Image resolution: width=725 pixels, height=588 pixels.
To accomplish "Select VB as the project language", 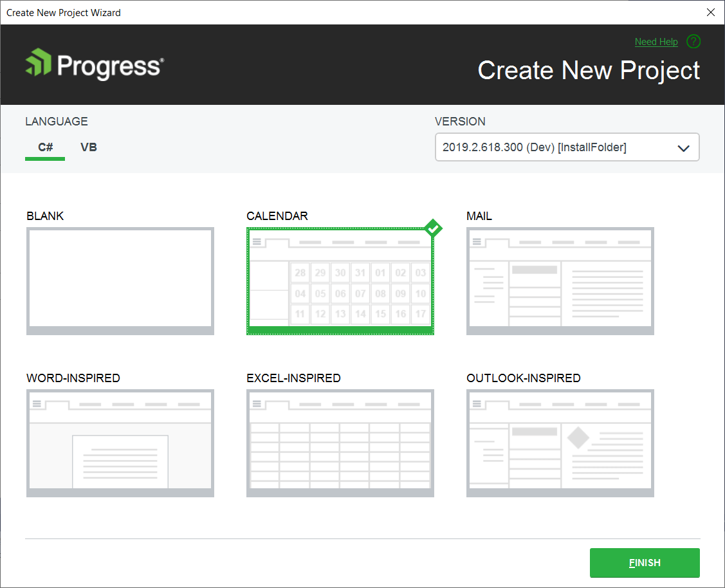I will click(88, 147).
